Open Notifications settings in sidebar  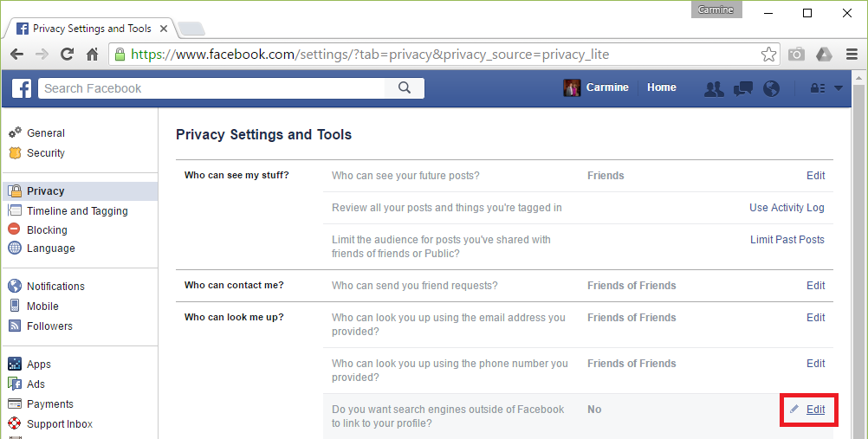(x=55, y=287)
